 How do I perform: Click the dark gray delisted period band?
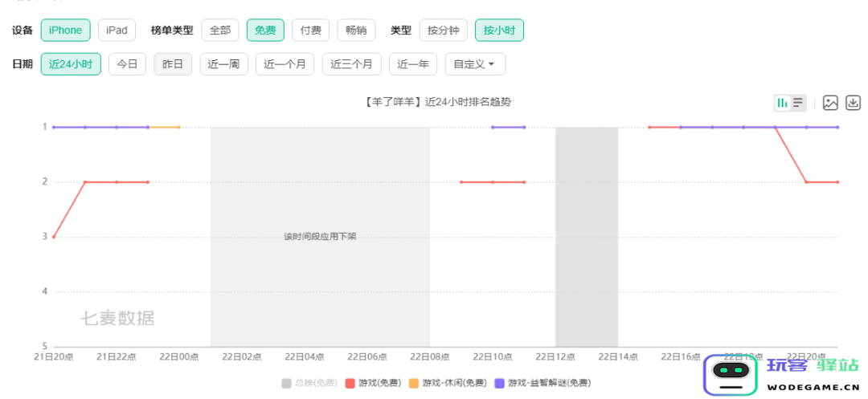587,237
